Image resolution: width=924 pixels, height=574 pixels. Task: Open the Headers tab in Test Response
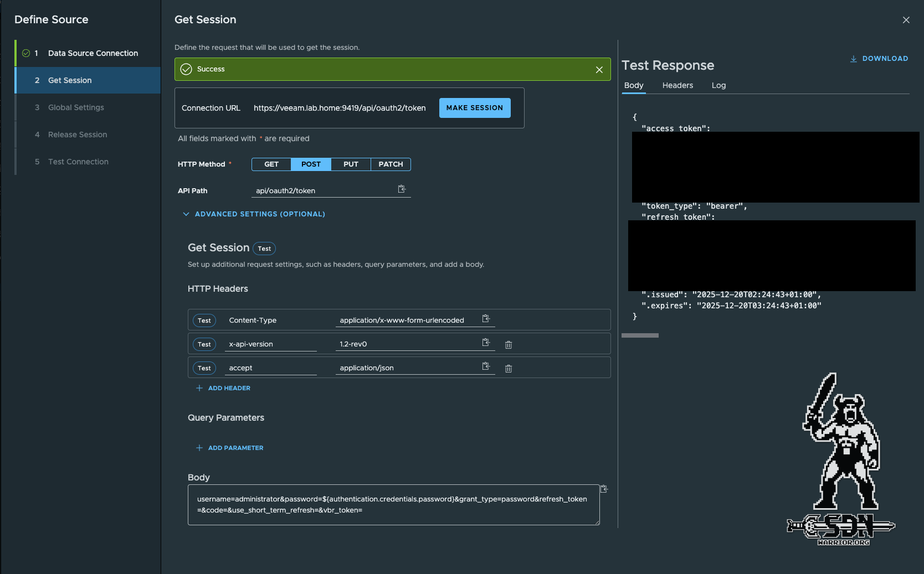pos(677,85)
